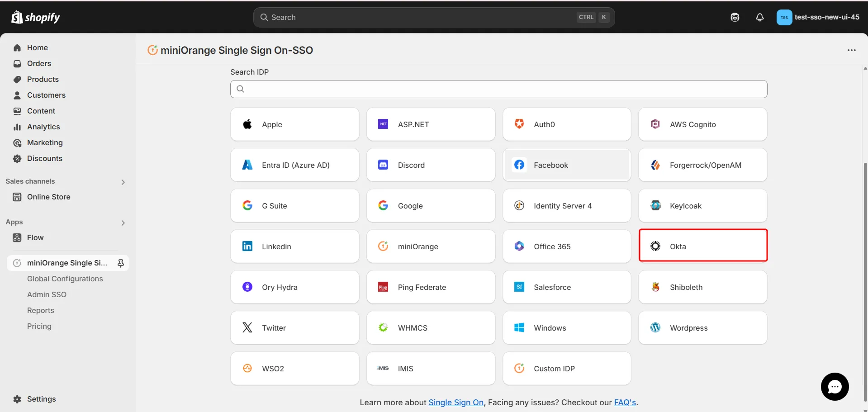Choose the Office 365 provider icon
The width and height of the screenshot is (868, 412).
(519, 246)
